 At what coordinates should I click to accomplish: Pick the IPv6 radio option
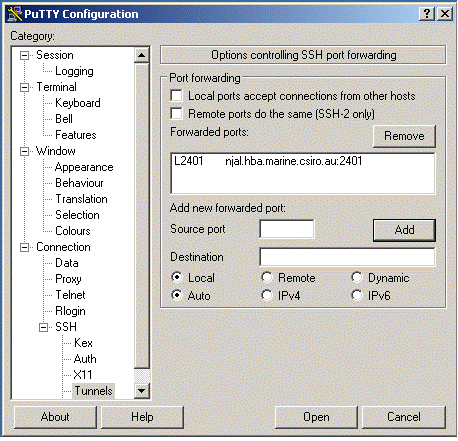click(357, 295)
